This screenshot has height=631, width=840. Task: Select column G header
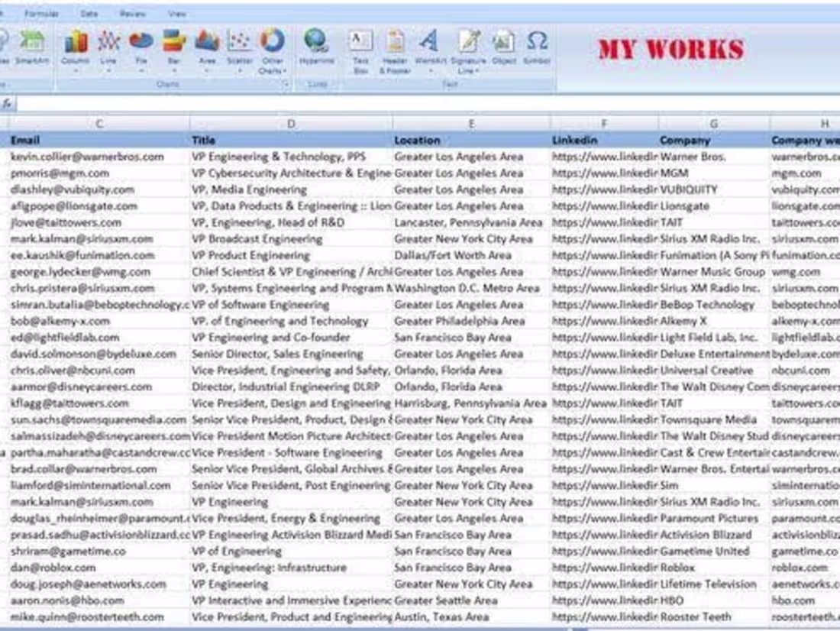[x=714, y=124]
